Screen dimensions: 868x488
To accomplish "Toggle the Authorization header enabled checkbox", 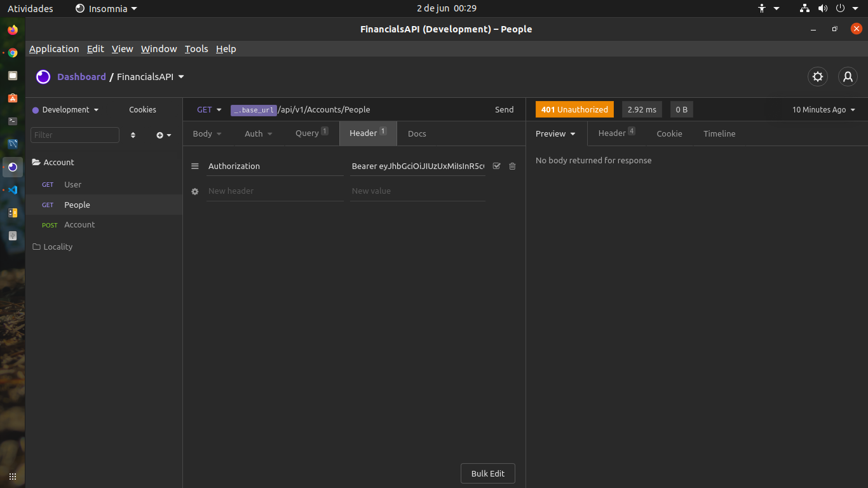I will coord(497,166).
